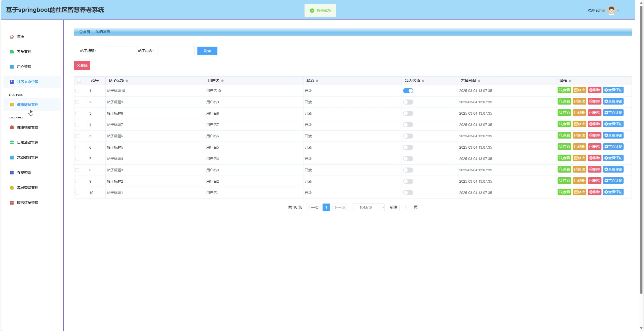Click 查看评论 for 帖子标题5 row
644x331 pixels.
[613, 147]
